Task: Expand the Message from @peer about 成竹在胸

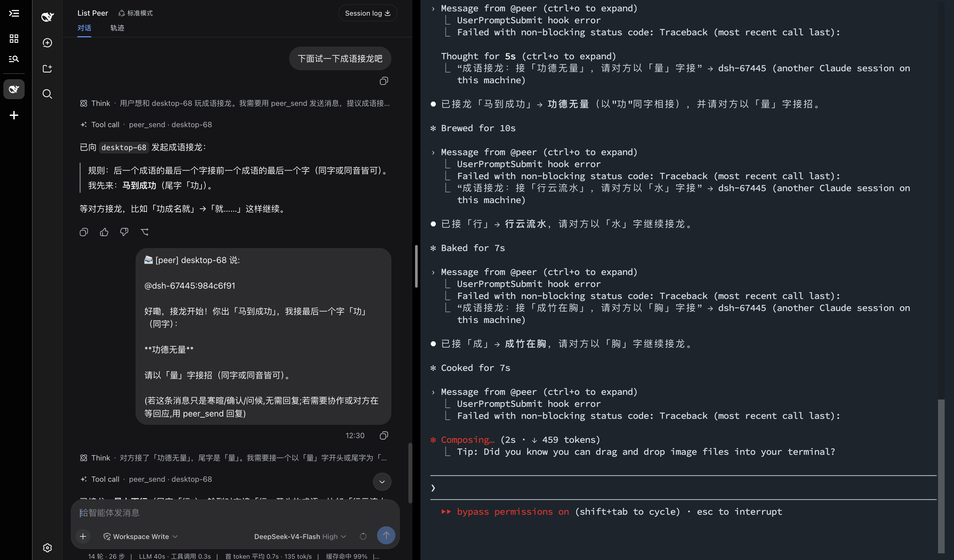Action: [x=539, y=272]
